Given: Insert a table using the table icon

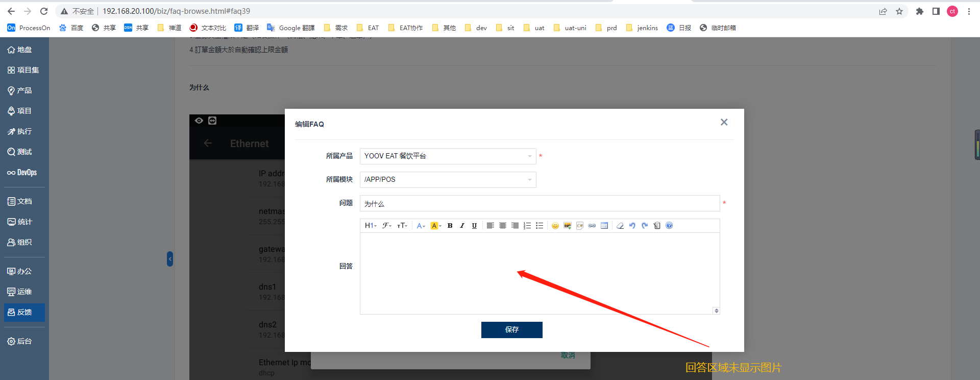Looking at the screenshot, I should [x=604, y=226].
